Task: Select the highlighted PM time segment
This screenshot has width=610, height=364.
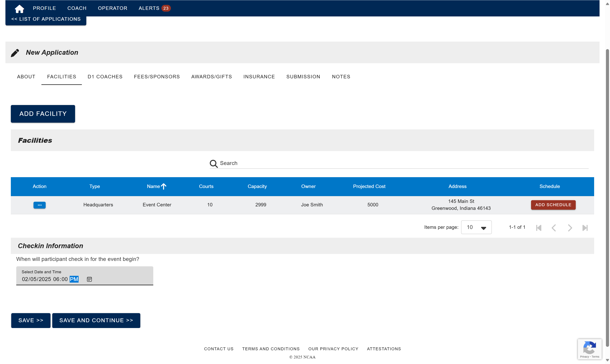Action: [x=74, y=279]
